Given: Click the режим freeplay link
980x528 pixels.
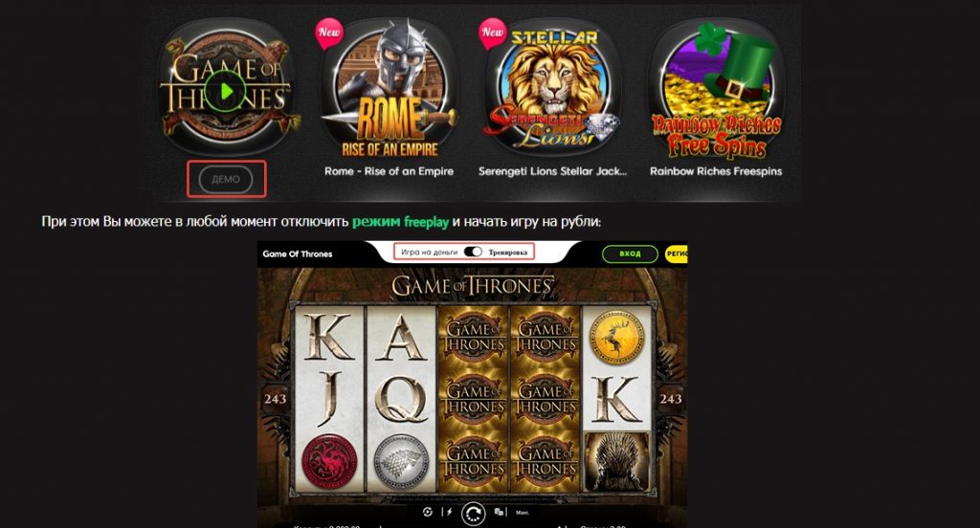Looking at the screenshot, I should 401,222.
